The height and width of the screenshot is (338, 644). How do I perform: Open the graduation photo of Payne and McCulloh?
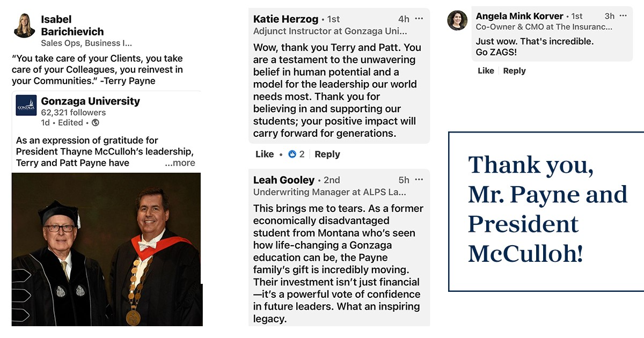tap(106, 249)
